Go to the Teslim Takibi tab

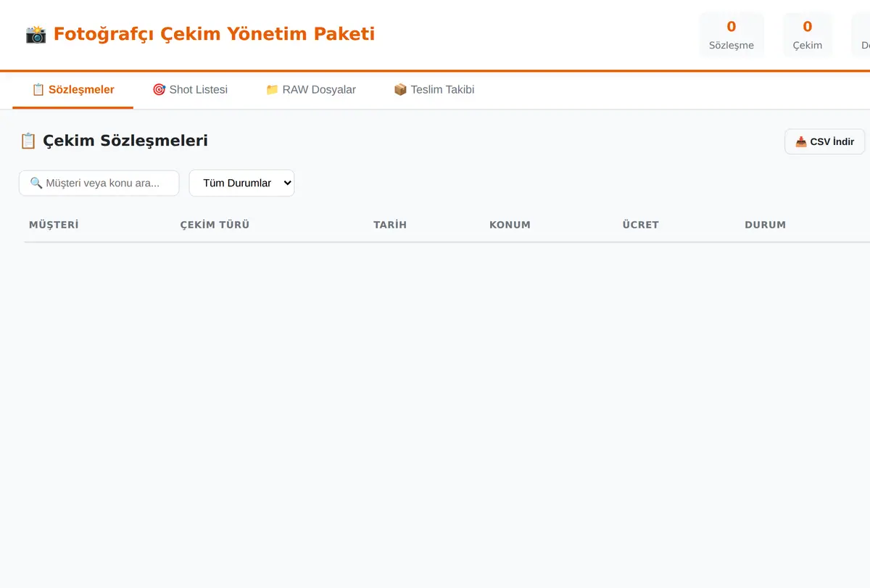click(x=434, y=90)
